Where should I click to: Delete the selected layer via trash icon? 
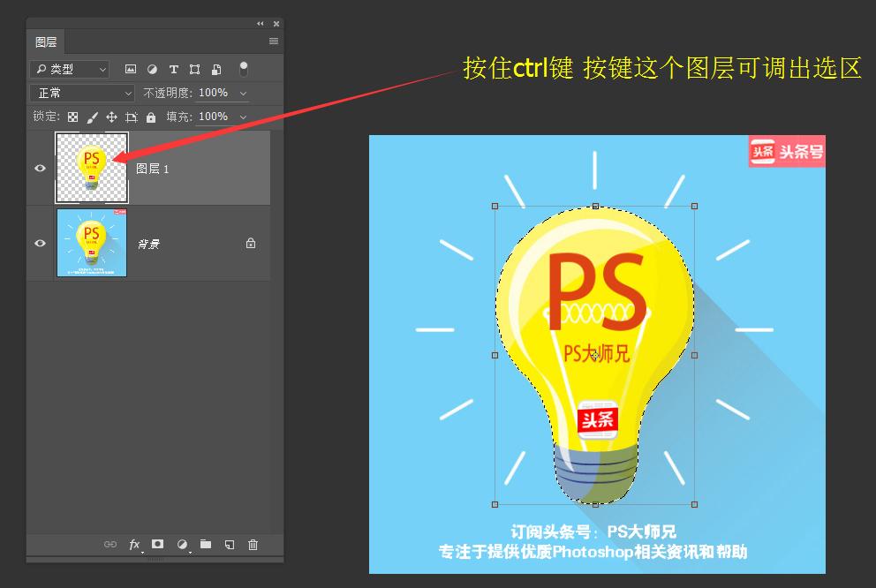point(253,545)
